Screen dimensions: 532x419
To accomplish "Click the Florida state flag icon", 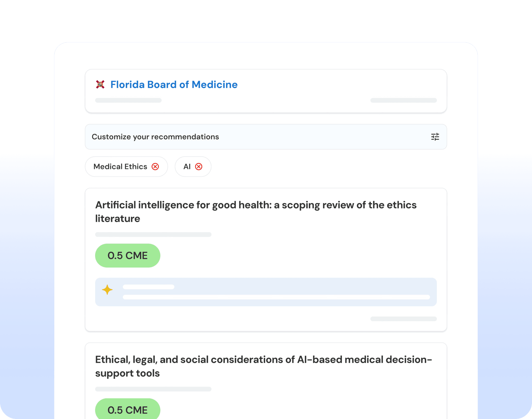I will (100, 84).
